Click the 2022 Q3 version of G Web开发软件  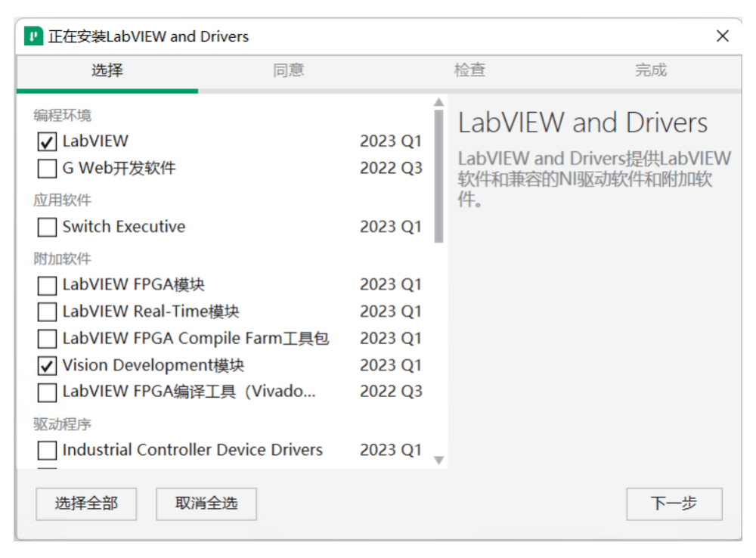pos(391,169)
